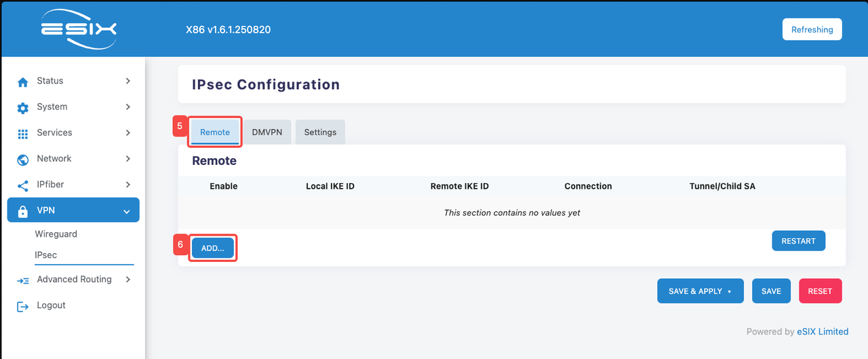
Task: Select the Remote tab
Action: (x=215, y=132)
